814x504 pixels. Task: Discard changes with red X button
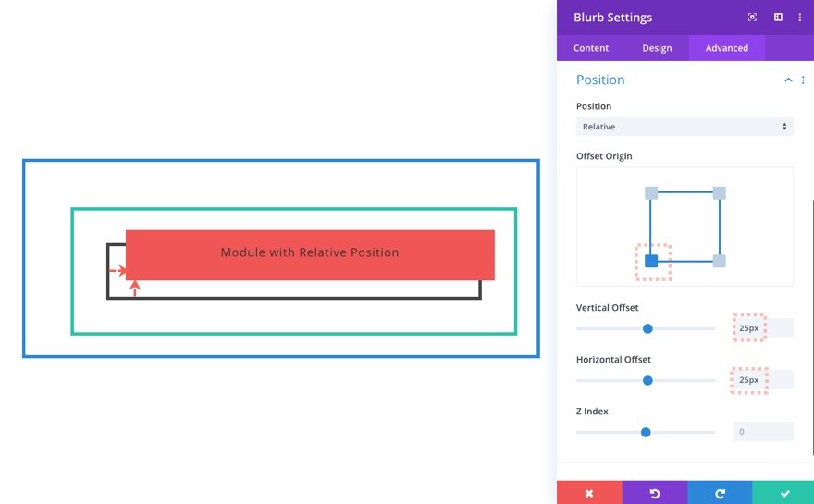pos(589,493)
